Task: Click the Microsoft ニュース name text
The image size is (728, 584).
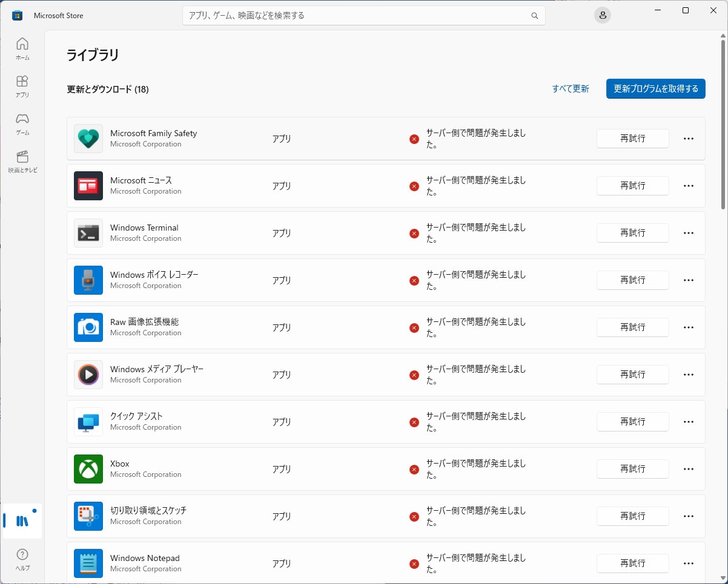Action: pyautogui.click(x=141, y=180)
